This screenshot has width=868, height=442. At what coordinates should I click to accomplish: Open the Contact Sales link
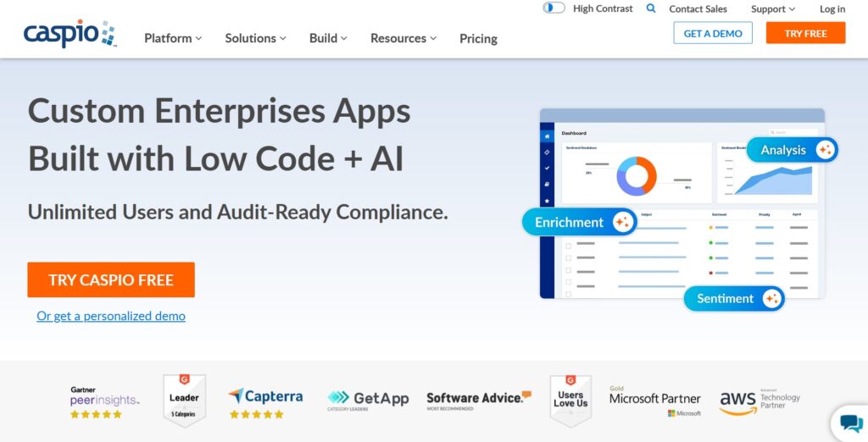698,9
